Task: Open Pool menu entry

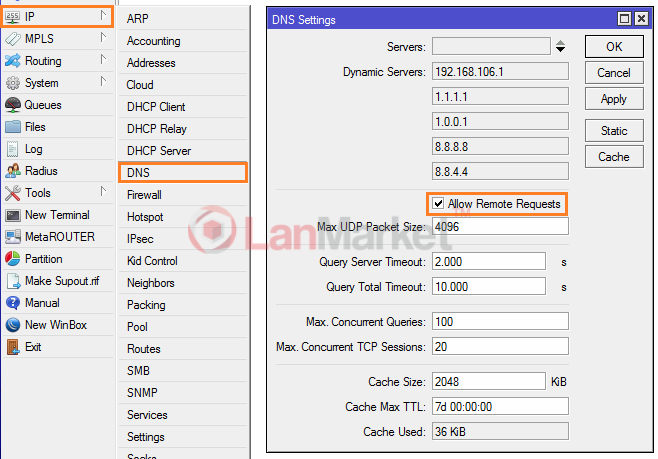Action: point(183,327)
